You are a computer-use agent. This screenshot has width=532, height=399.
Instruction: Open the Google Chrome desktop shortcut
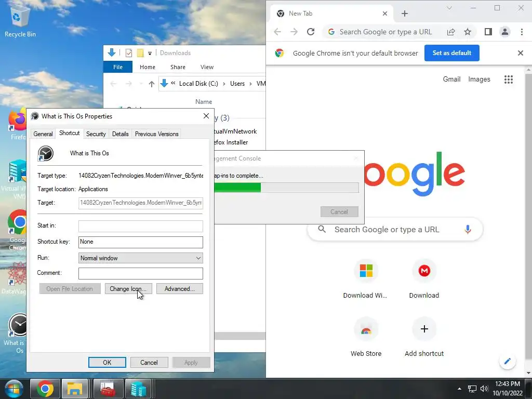[x=17, y=222]
